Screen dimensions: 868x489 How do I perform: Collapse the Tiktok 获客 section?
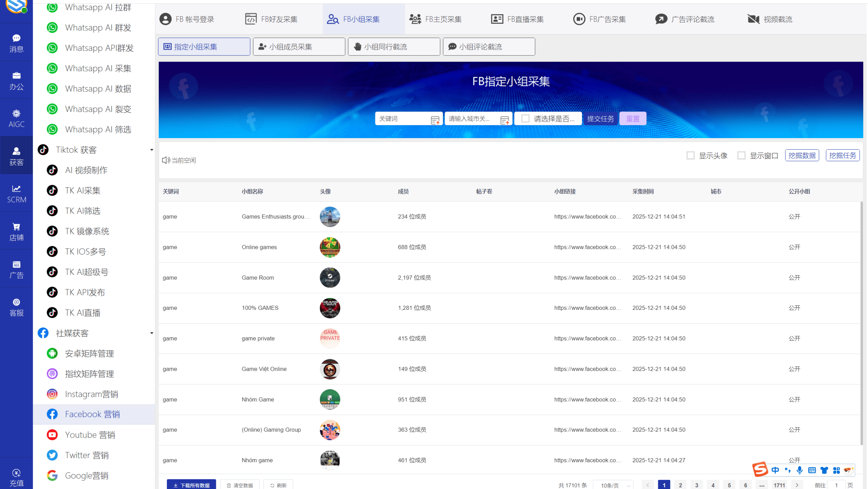pyautogui.click(x=152, y=150)
